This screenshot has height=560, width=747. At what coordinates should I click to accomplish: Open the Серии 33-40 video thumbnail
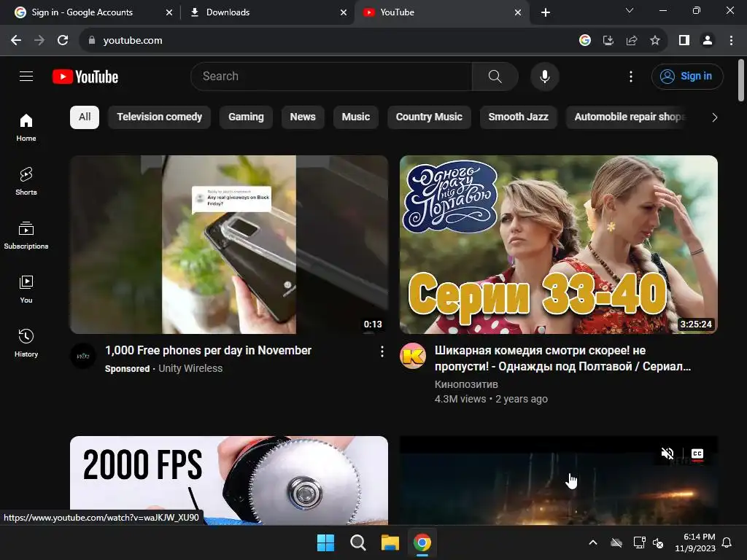pyautogui.click(x=558, y=244)
